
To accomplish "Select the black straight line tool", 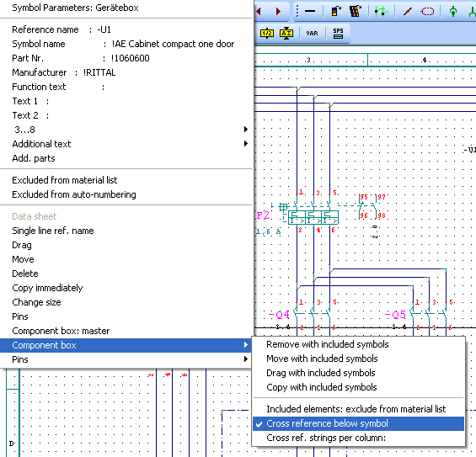I will (x=310, y=12).
